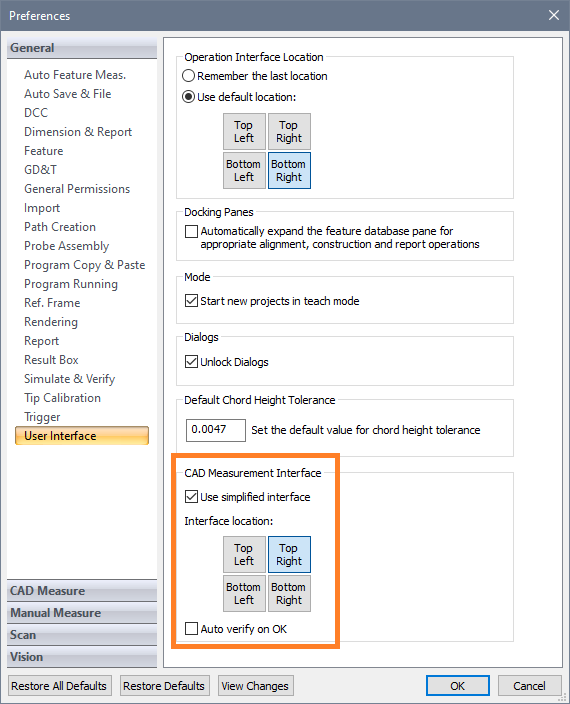The height and width of the screenshot is (704, 570).
Task: Go to Probe Assembly settings
Action: 66,246
